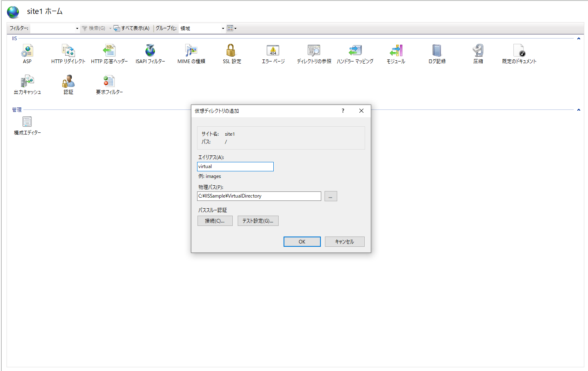The width and height of the screenshot is (588, 371).
Task: Click the site1 globe icon
Action: click(13, 12)
